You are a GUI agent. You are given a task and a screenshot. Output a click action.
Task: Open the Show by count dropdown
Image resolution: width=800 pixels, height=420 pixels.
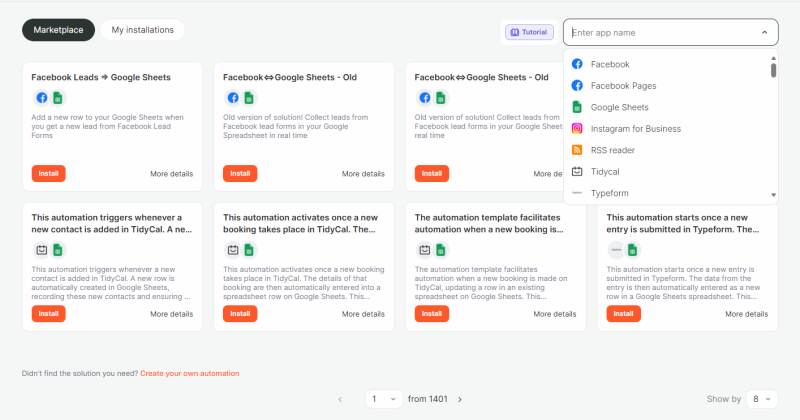761,398
